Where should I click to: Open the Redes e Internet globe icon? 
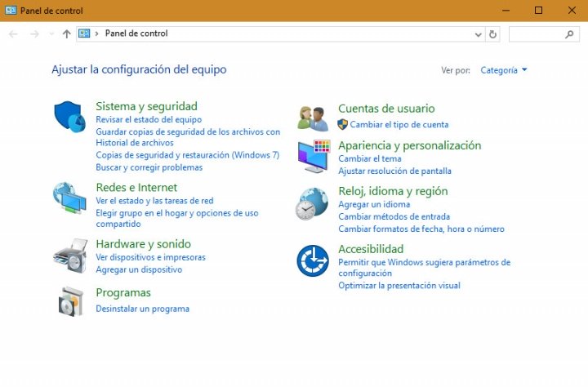click(x=69, y=198)
